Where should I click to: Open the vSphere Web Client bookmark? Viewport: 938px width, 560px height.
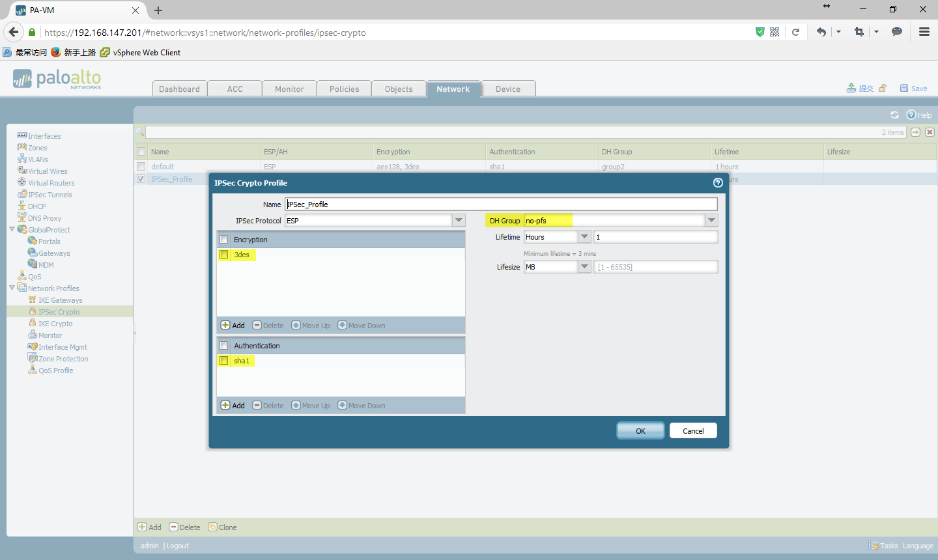click(x=140, y=52)
